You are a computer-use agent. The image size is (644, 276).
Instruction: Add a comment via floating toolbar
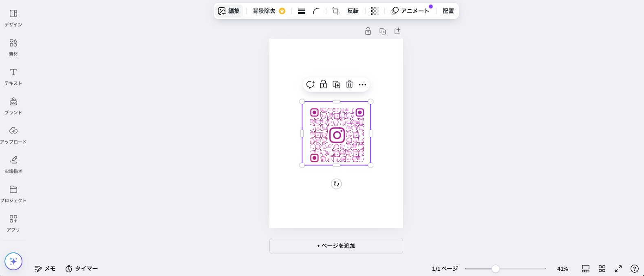click(x=310, y=85)
